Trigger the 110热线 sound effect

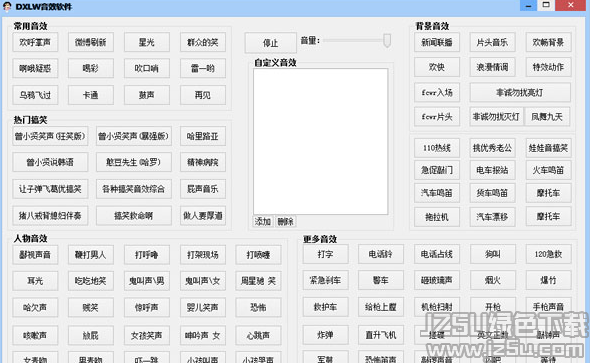(x=437, y=148)
